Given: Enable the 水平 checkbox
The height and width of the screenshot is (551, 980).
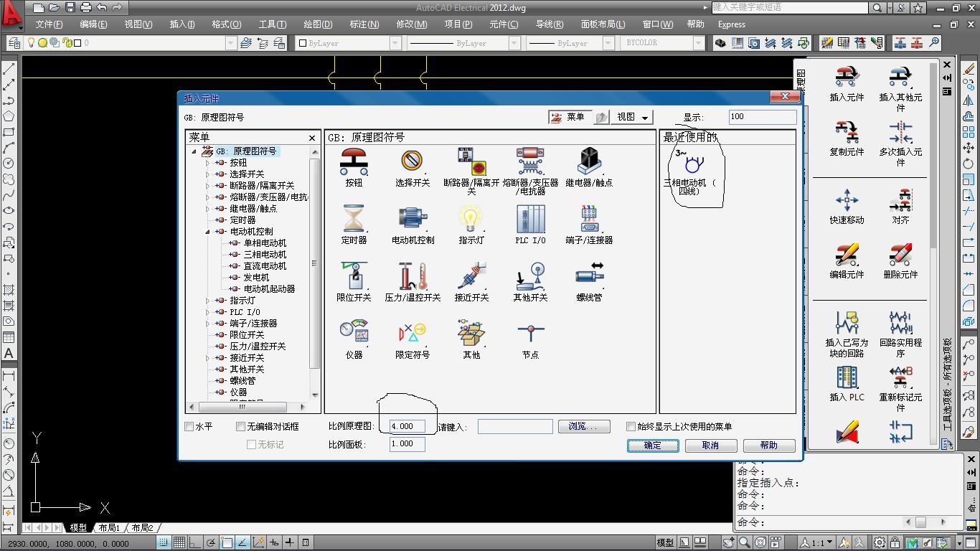Looking at the screenshot, I should (189, 427).
